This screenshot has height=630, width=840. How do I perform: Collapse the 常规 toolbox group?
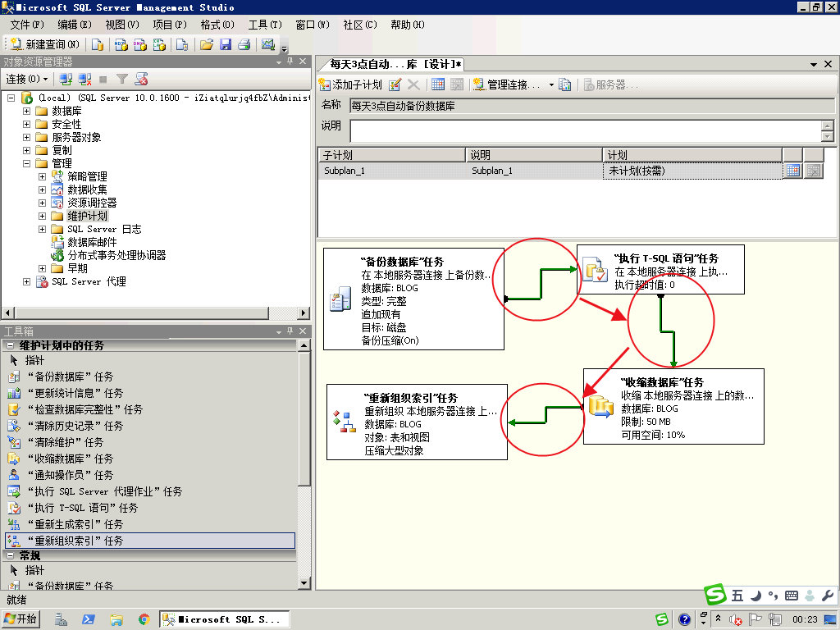[x=10, y=555]
